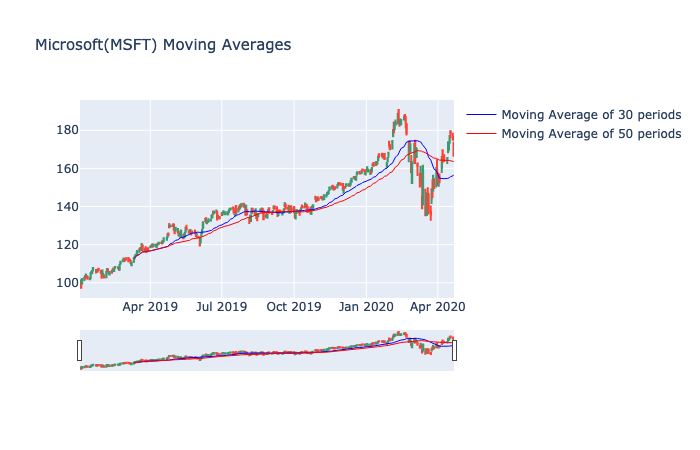
Task: Click the left range slider handle
Action: coord(79,350)
